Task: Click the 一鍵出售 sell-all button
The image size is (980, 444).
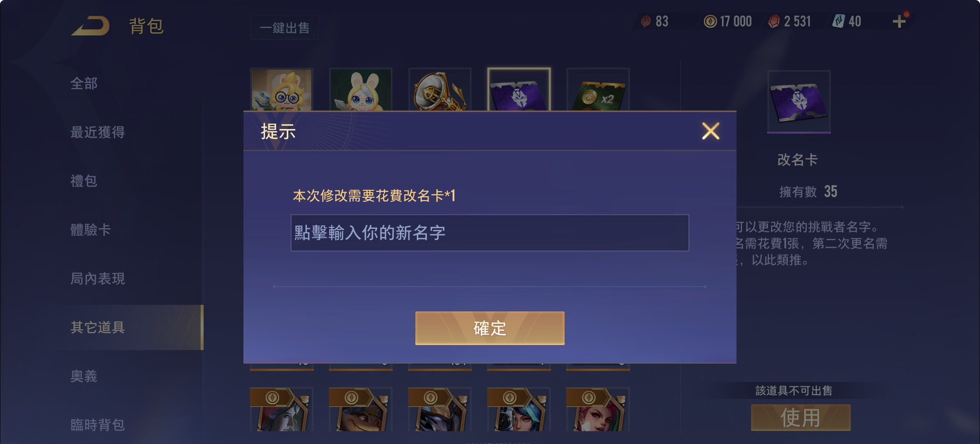Action: (285, 27)
